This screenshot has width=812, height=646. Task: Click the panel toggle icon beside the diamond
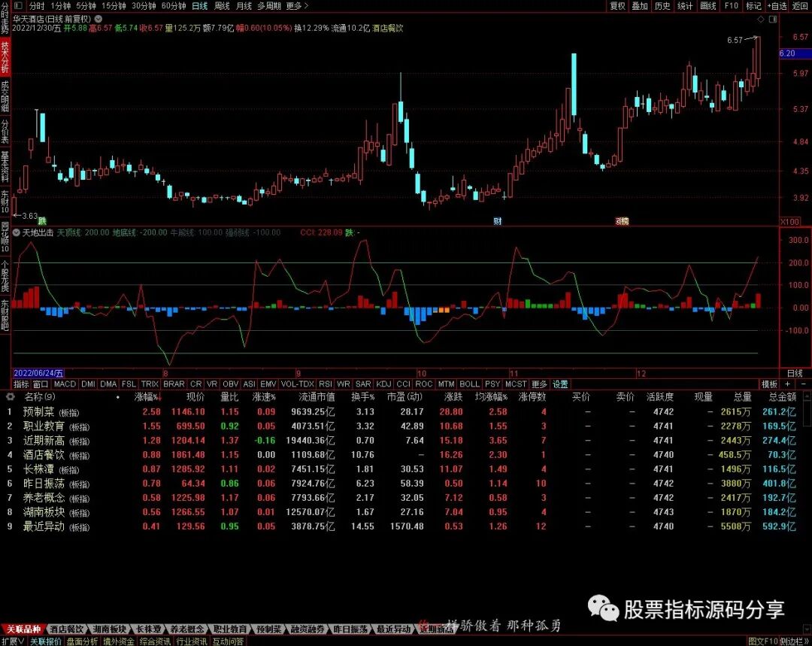coord(773,19)
